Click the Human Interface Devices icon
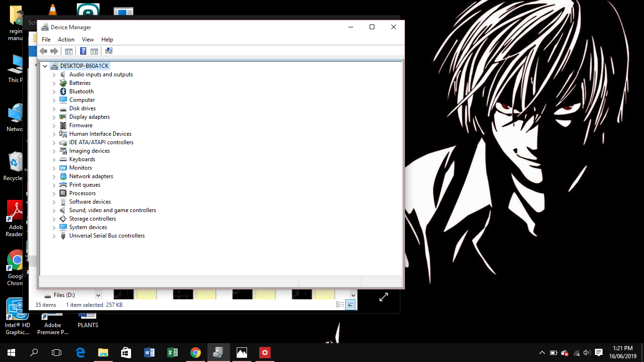 pos(63,134)
